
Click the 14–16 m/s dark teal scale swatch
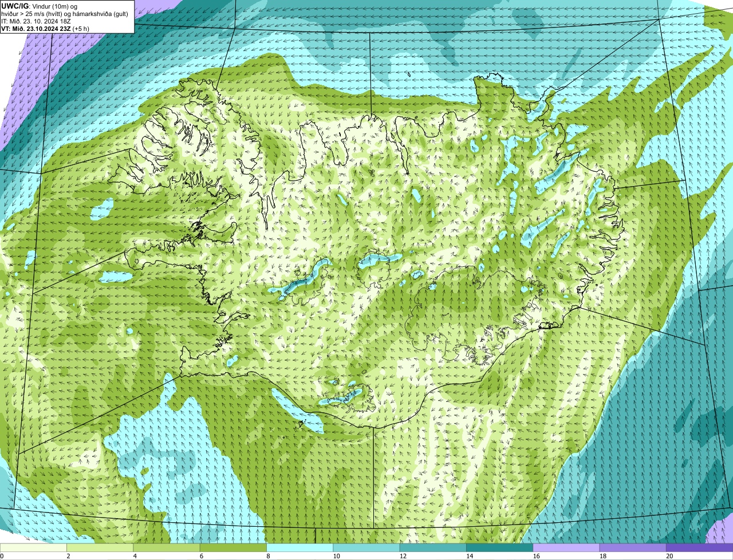click(500, 547)
